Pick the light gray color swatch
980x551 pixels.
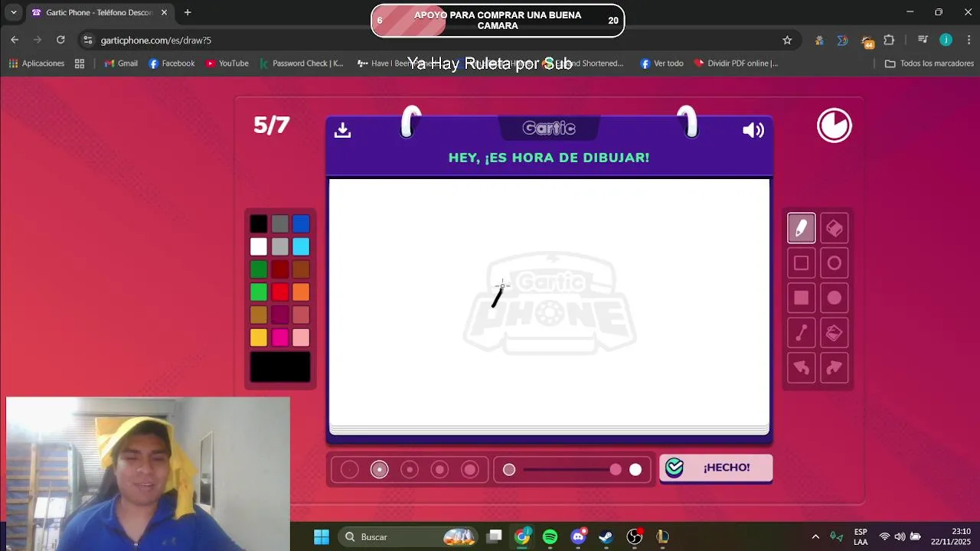tap(280, 246)
